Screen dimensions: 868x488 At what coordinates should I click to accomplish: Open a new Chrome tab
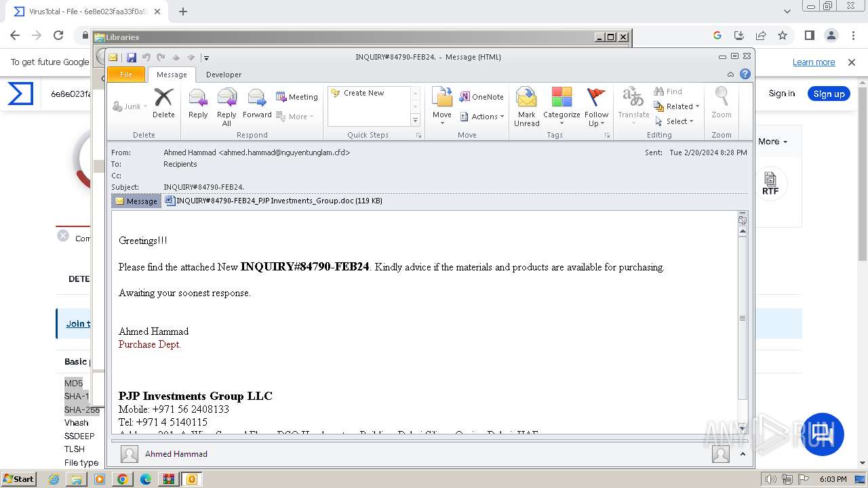click(x=183, y=12)
